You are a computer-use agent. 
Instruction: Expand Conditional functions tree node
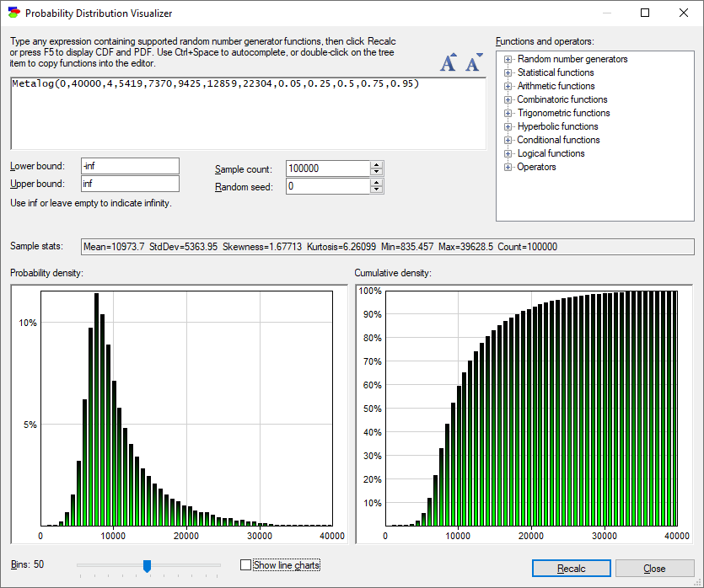click(x=508, y=140)
